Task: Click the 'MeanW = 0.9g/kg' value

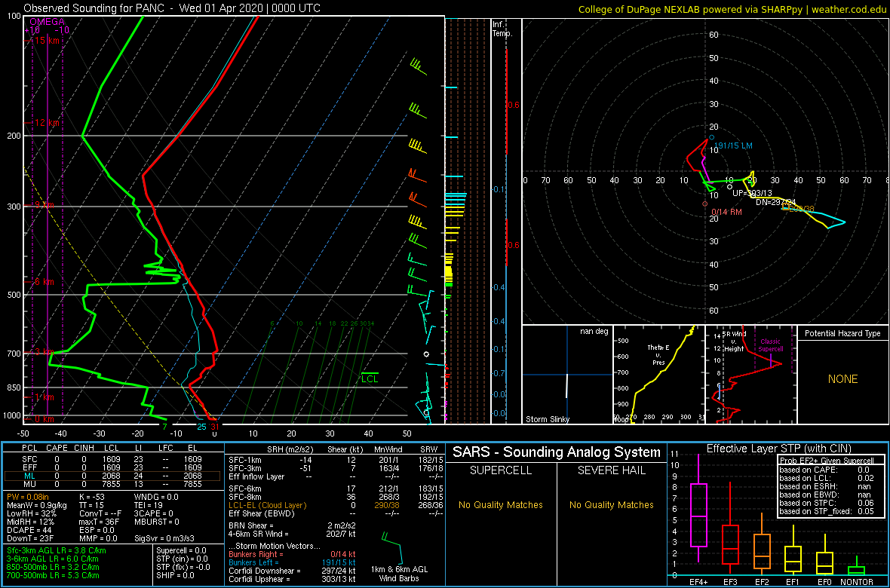Action: pyautogui.click(x=38, y=504)
